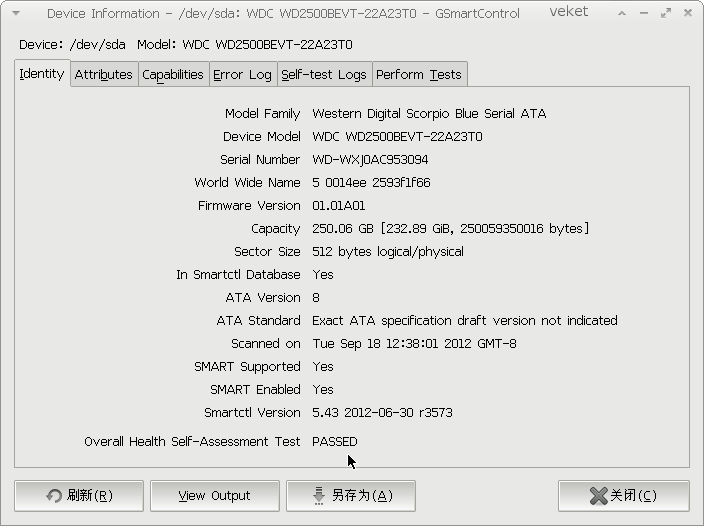The image size is (704, 526).
Task: Click Western Digital Scorpio Blue Serial ATA
Action: 429,114
